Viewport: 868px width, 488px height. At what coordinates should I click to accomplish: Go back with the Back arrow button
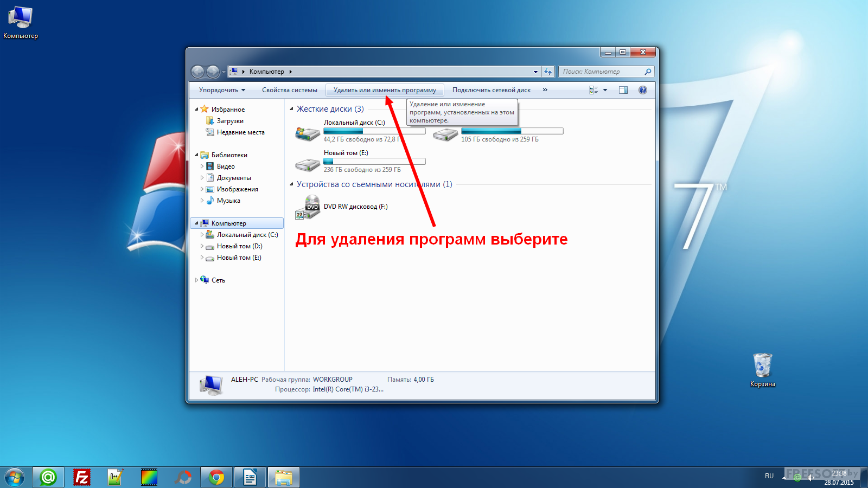pos(198,72)
